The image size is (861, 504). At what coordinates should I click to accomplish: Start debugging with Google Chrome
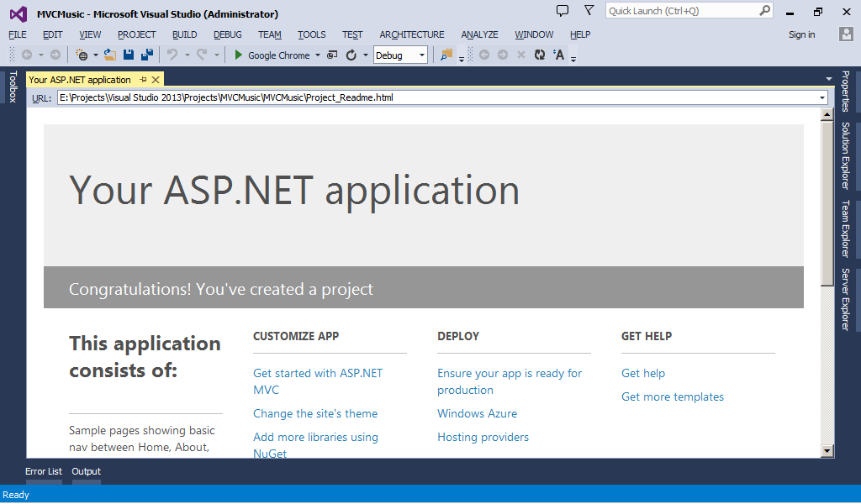click(x=238, y=55)
